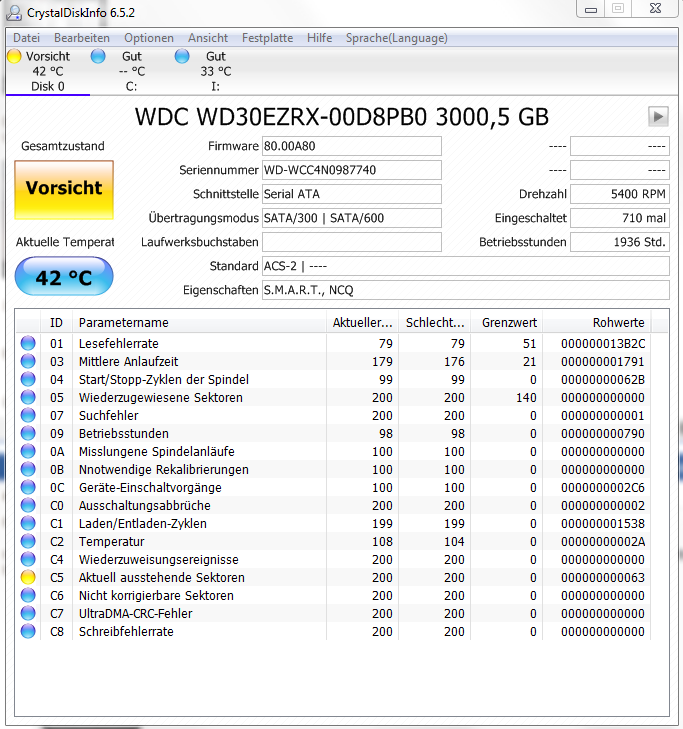Image resolution: width=683 pixels, height=729 pixels.
Task: Click the Aktueller... column header
Action: (362, 323)
